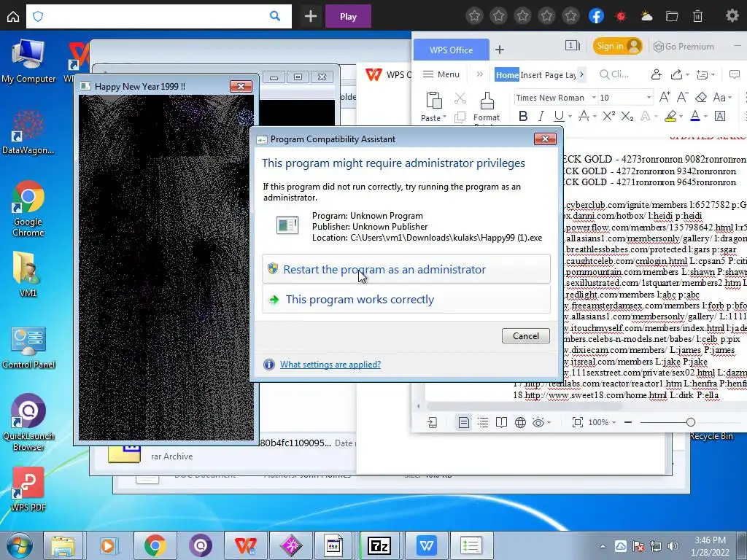747x560 pixels.
Task: Click the first star bookmark slot
Action: 474,16
